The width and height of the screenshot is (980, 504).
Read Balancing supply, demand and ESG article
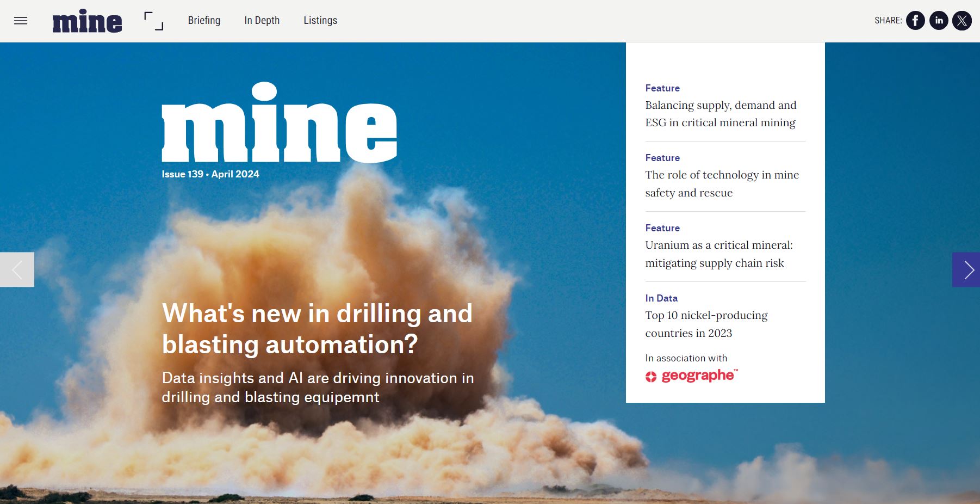[x=720, y=114]
